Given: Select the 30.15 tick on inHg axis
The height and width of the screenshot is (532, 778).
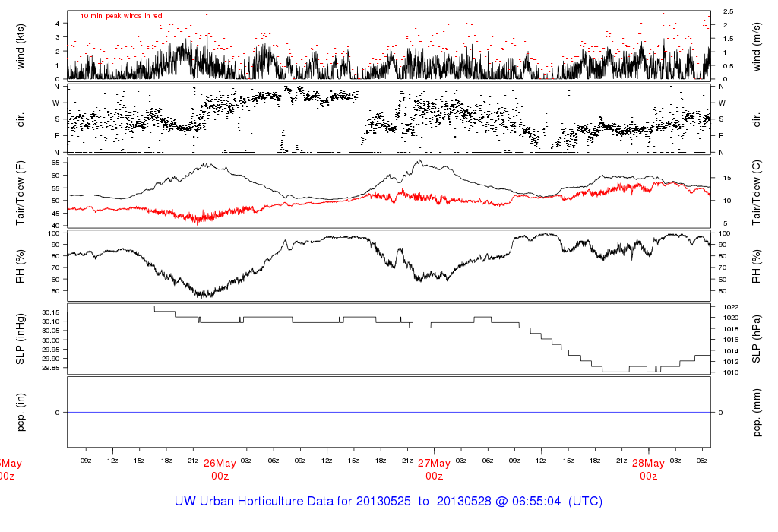Looking at the screenshot, I should [50, 312].
